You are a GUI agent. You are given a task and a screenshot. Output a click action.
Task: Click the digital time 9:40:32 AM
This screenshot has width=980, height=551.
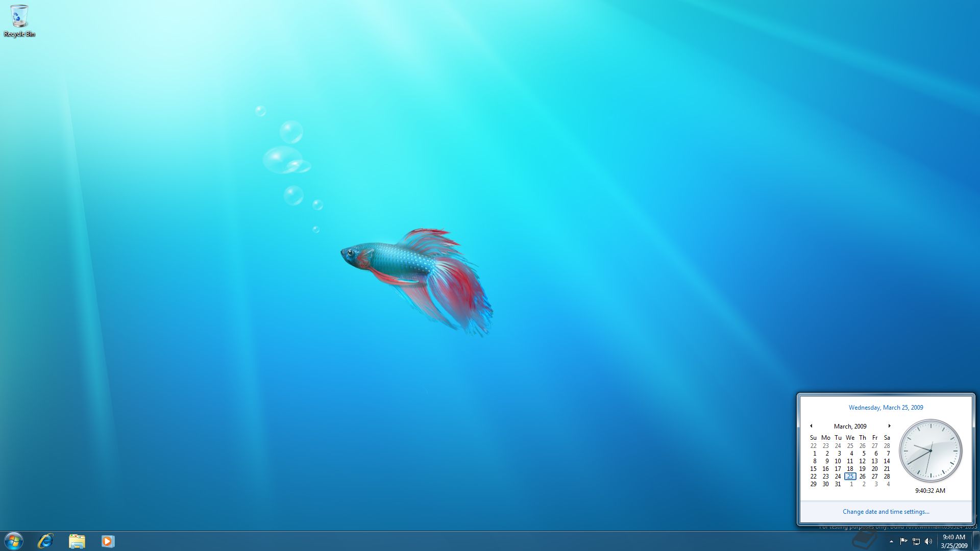click(x=930, y=490)
